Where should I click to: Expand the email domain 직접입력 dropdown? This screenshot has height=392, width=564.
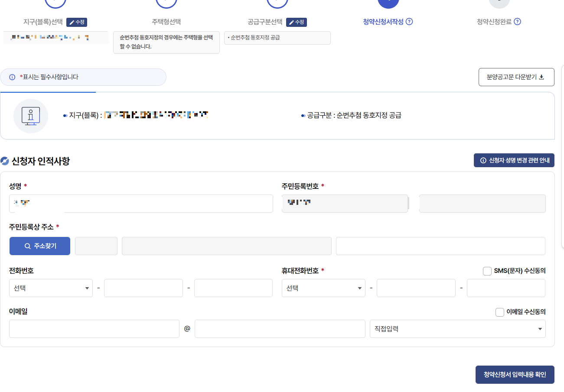click(458, 328)
